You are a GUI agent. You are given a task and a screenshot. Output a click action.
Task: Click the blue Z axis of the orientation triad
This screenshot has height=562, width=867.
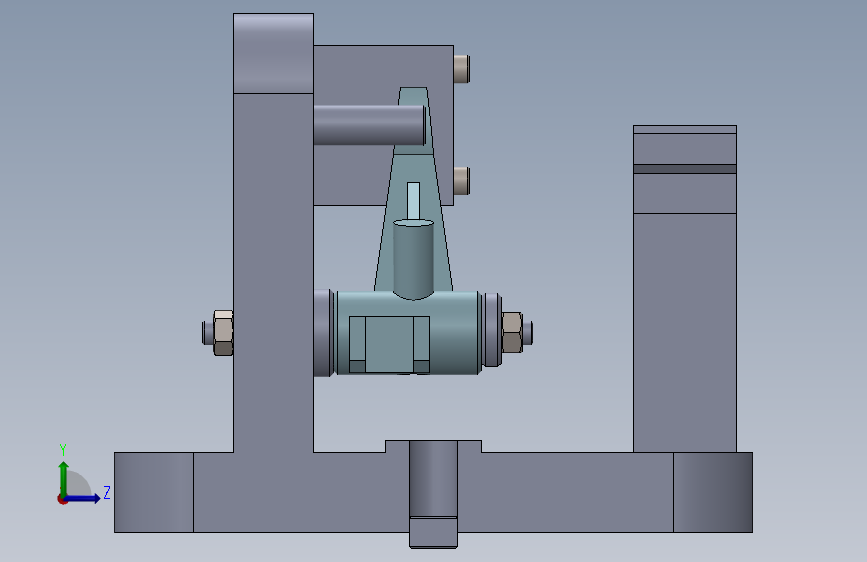point(84,498)
